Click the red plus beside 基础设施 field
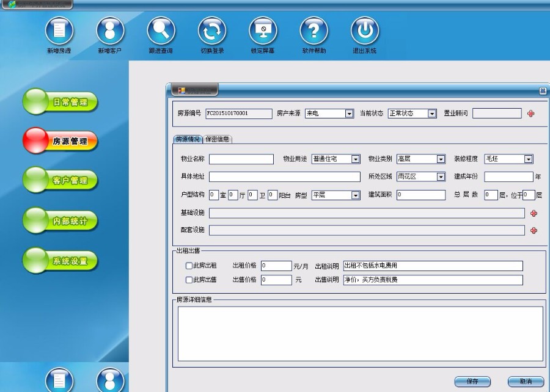 (x=533, y=213)
